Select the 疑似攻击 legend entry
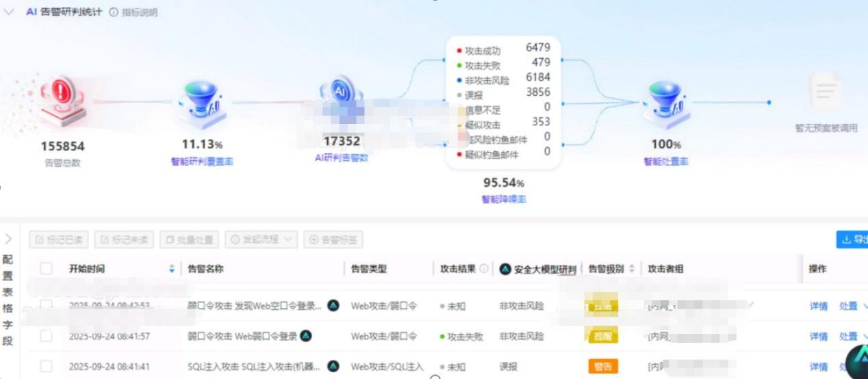This screenshot has height=379, width=868. pos(479,125)
